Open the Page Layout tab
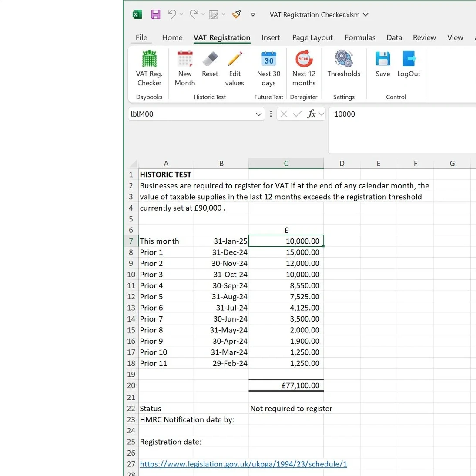 click(312, 37)
